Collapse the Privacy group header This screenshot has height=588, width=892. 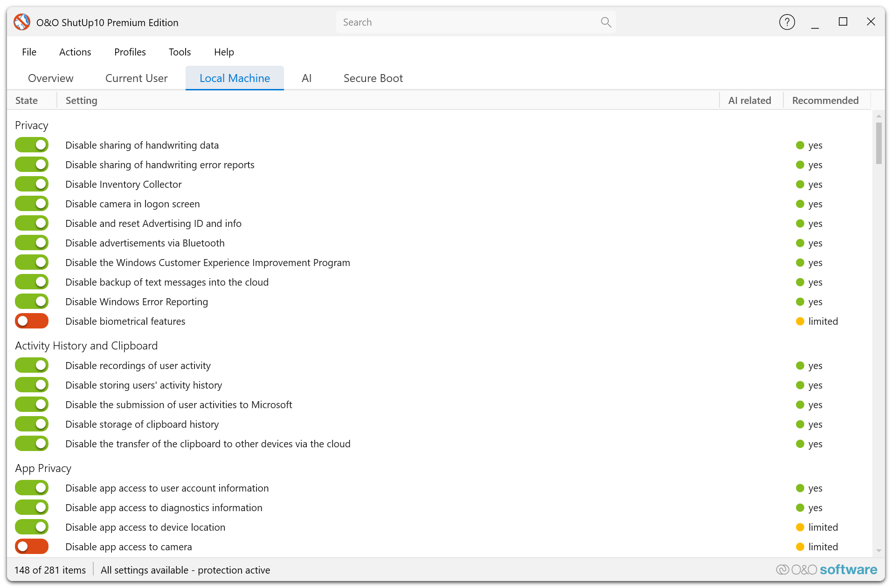32,125
